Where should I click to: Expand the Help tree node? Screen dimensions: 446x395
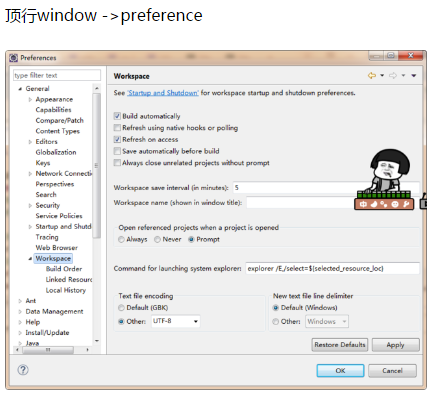pos(20,322)
